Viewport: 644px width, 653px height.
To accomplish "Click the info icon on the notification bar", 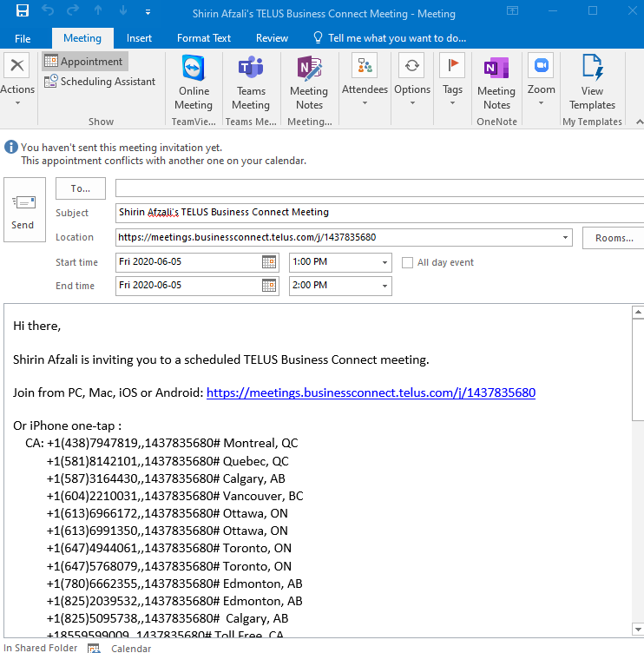I will pos(11,147).
